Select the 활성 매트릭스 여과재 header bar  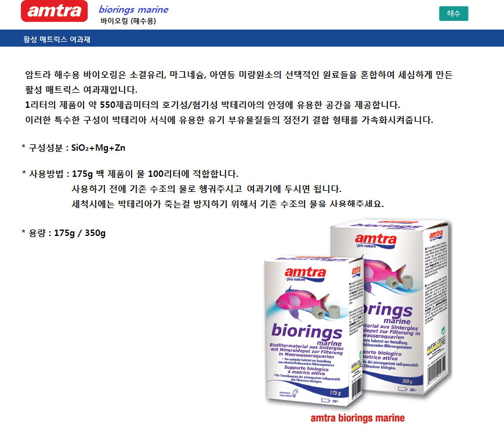point(252,38)
